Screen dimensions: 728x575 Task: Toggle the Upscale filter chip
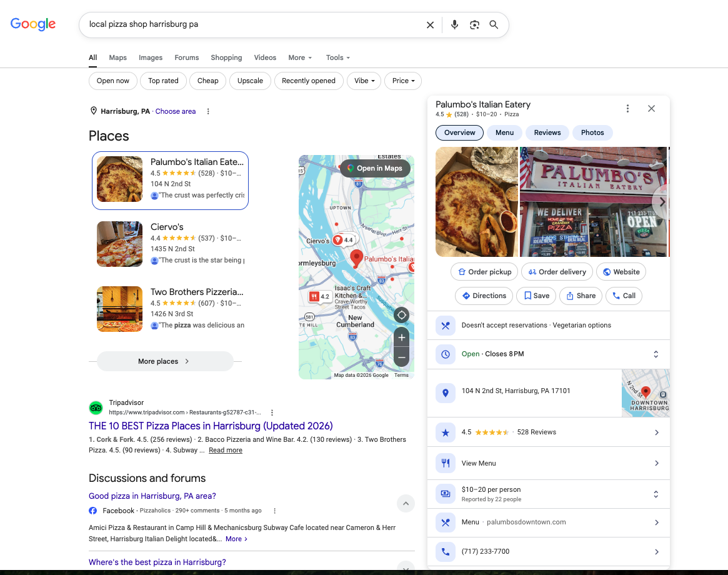coord(250,81)
